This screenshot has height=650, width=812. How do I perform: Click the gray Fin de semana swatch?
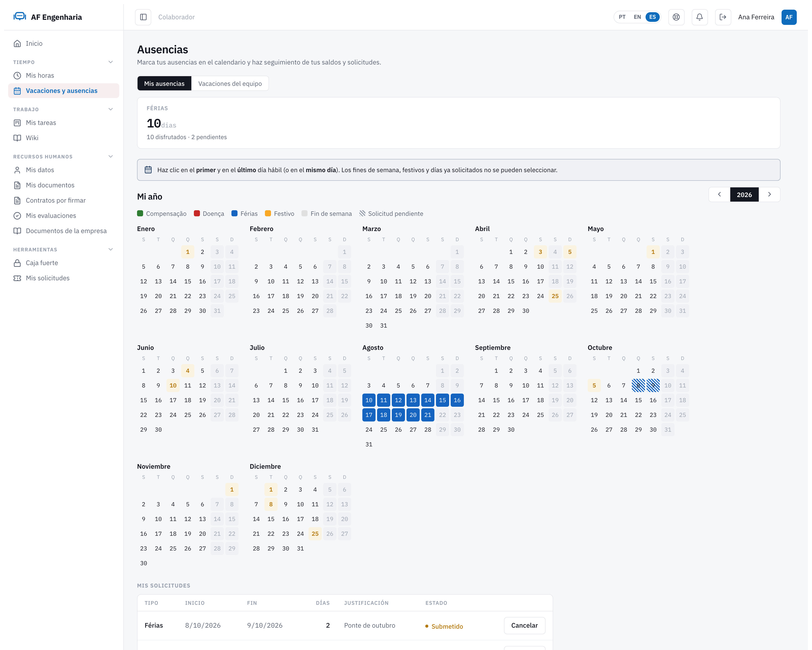[x=304, y=214]
